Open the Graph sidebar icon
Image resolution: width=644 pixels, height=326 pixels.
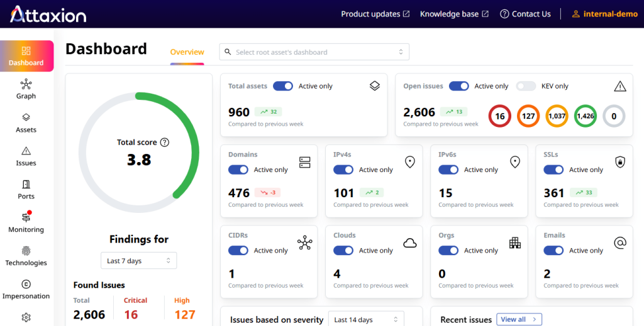(x=26, y=84)
